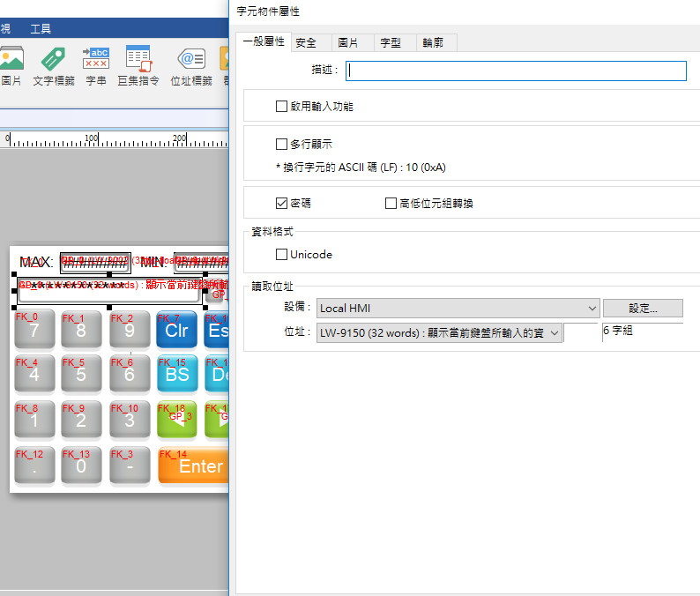Click the blue Clr key on keypad
This screenshot has width=700, height=596.
[x=177, y=331]
